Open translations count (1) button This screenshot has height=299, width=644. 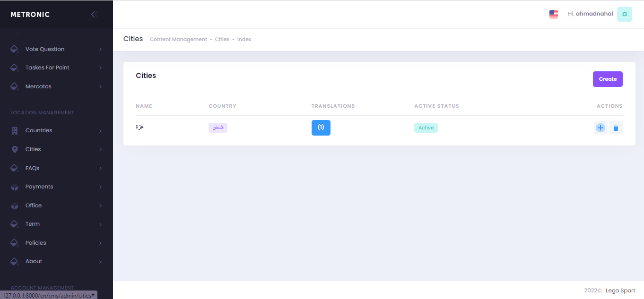click(321, 128)
